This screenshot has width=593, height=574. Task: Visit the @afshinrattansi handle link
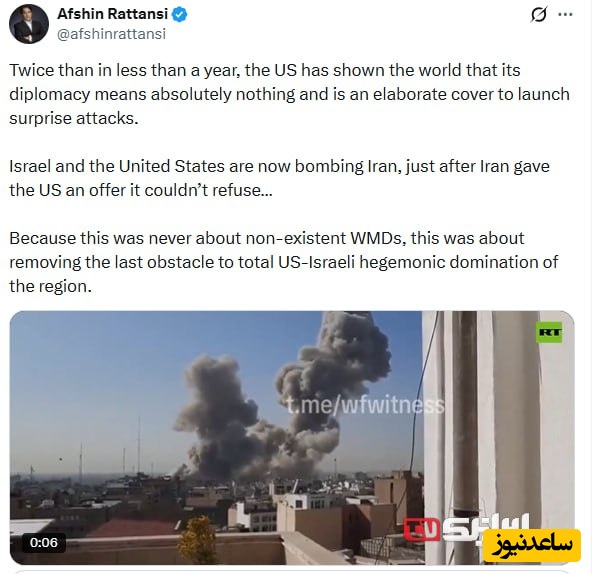(x=111, y=34)
